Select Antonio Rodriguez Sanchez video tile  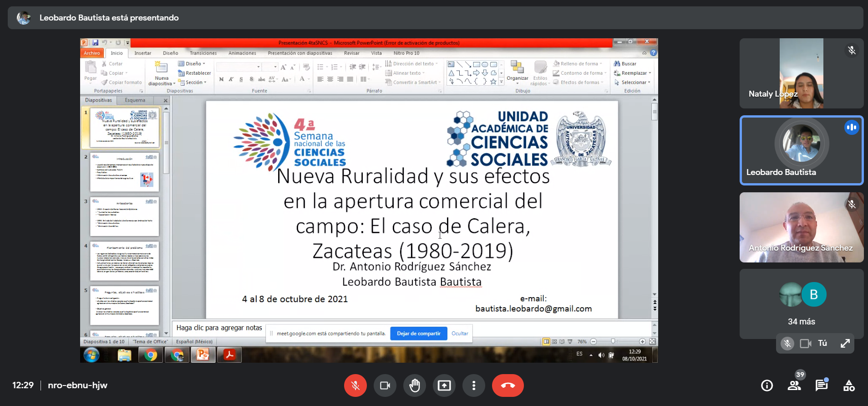tap(802, 227)
